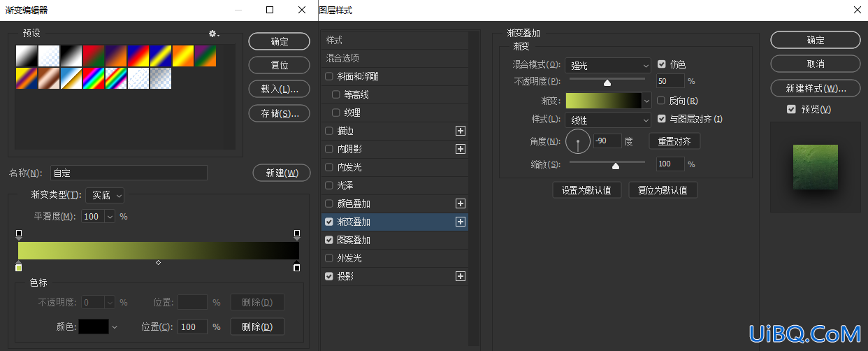Viewport: 868px width, 351px height.
Task: Click the 不透明度 slider handle
Action: point(607,83)
